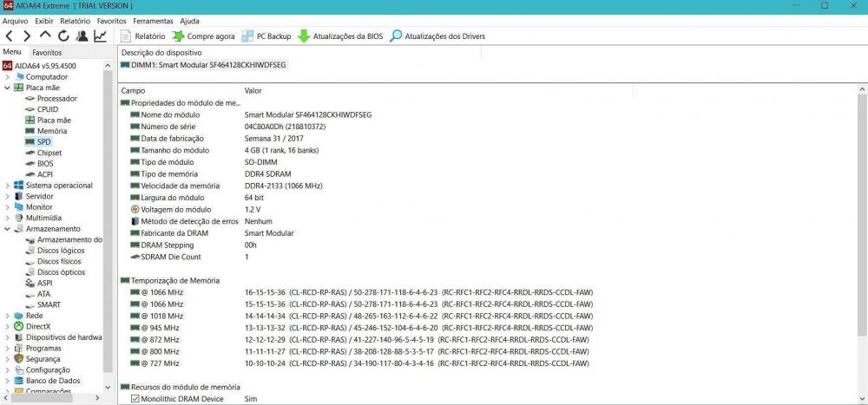The height and width of the screenshot is (405, 868).
Task: Click the sidebar tree vertical scrollbar
Action: [108, 221]
